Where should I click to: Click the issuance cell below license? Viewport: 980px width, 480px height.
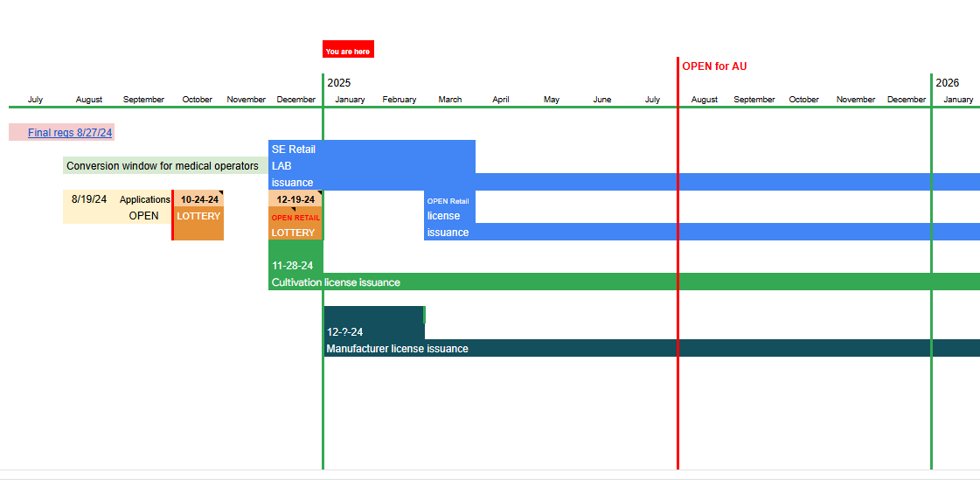449,233
